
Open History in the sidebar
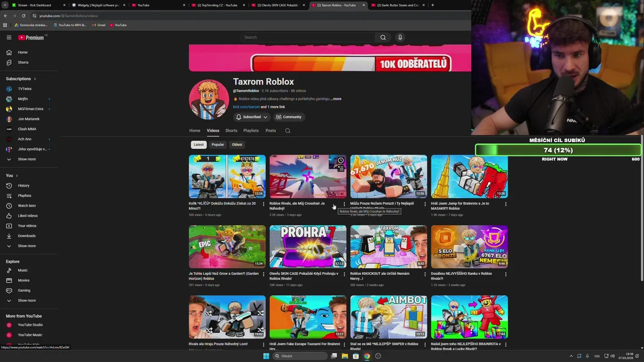(x=24, y=186)
